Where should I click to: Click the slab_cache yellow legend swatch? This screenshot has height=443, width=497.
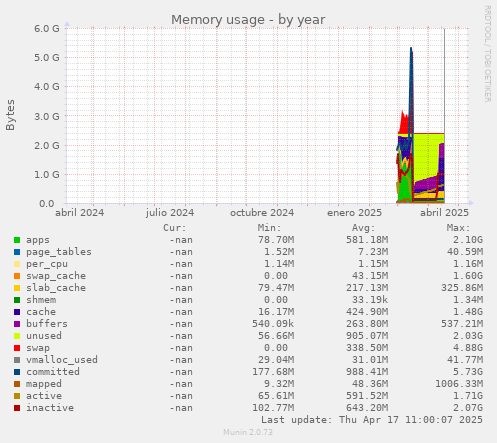tap(17, 288)
